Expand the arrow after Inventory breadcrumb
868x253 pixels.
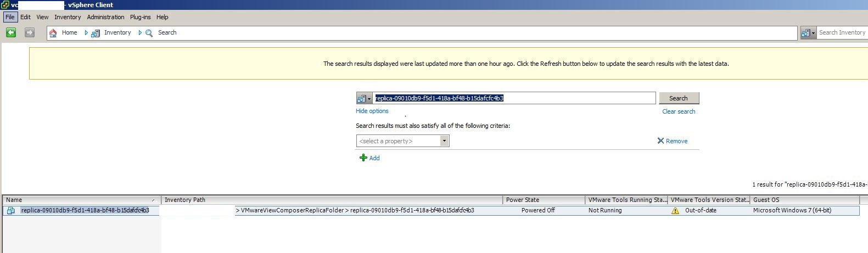140,33
